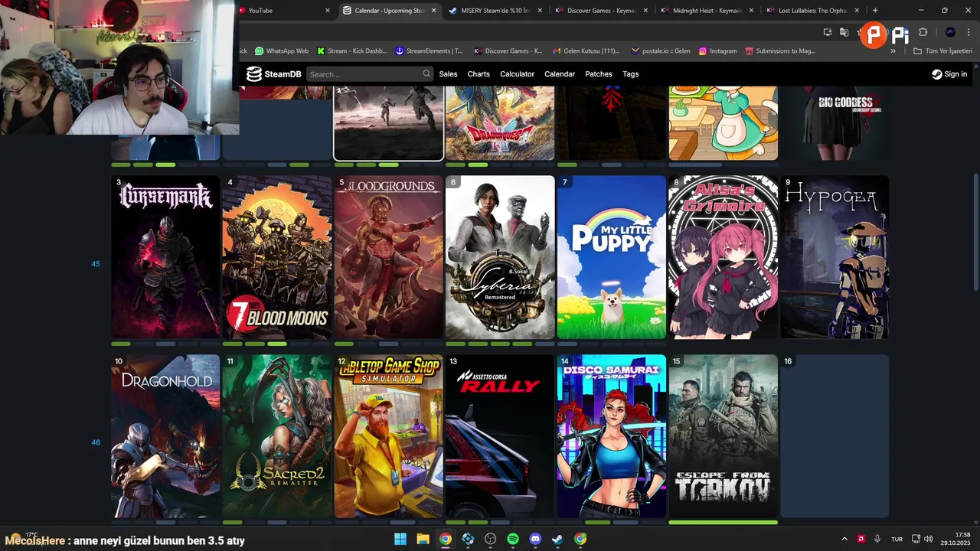Switch to the Lost Lullabies tab
Viewport: 980px width, 551px height.
(812, 10)
